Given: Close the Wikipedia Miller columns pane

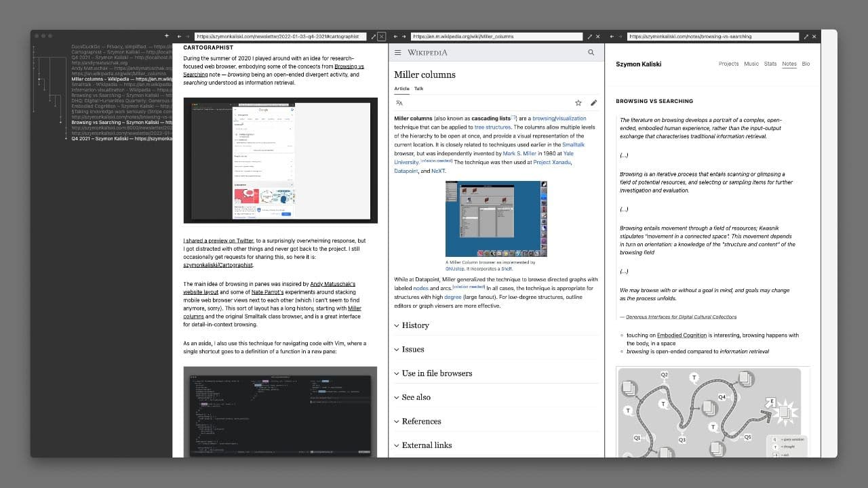Looking at the screenshot, I should click(x=598, y=37).
